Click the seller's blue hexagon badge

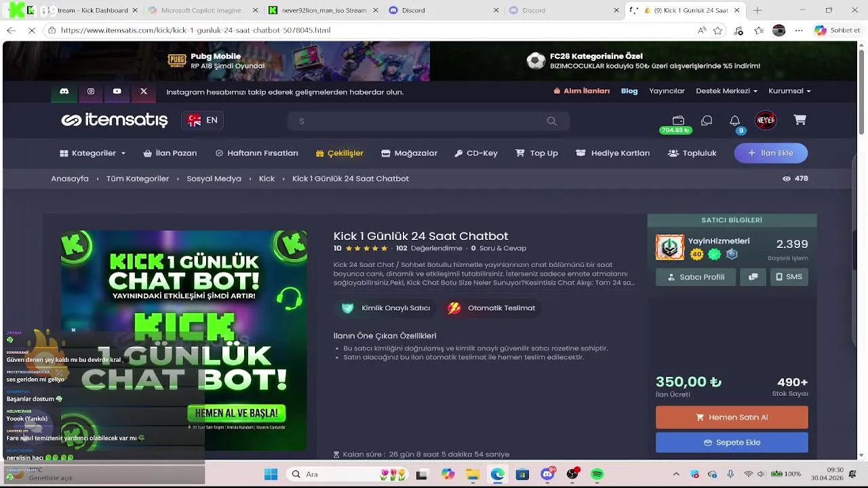pos(732,254)
